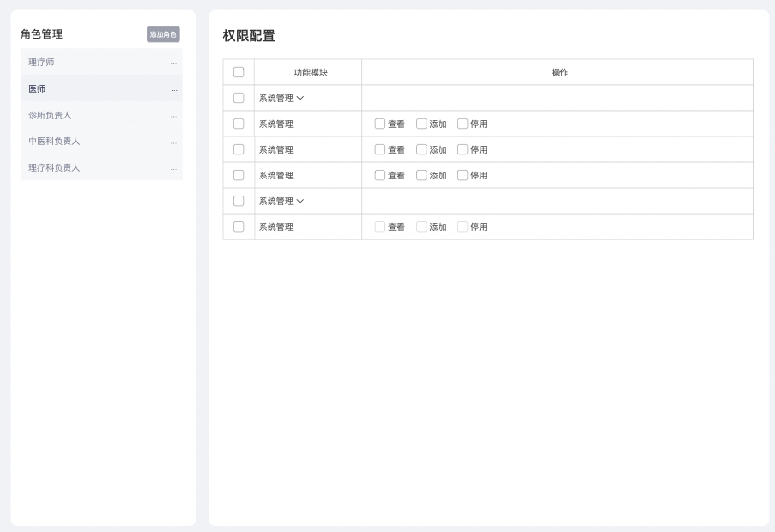Viewport: 775px width, 532px height.
Task: Open the options menu for 中医科负责人 role
Action: 174,141
